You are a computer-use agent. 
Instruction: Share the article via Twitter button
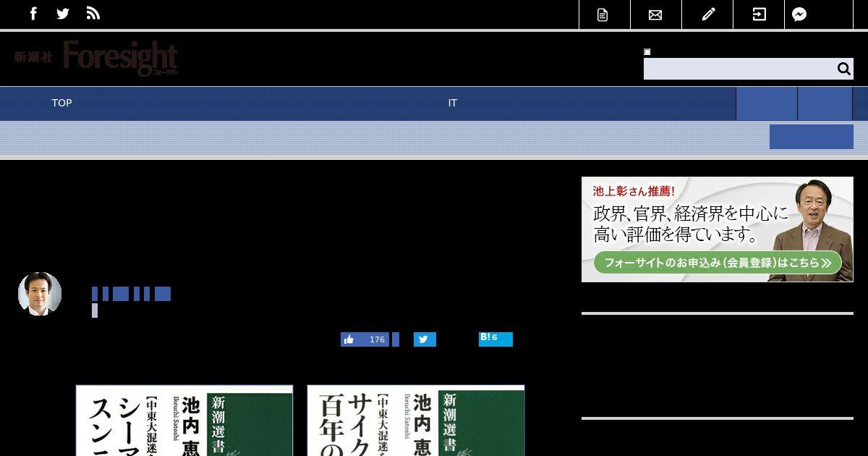[x=425, y=339]
